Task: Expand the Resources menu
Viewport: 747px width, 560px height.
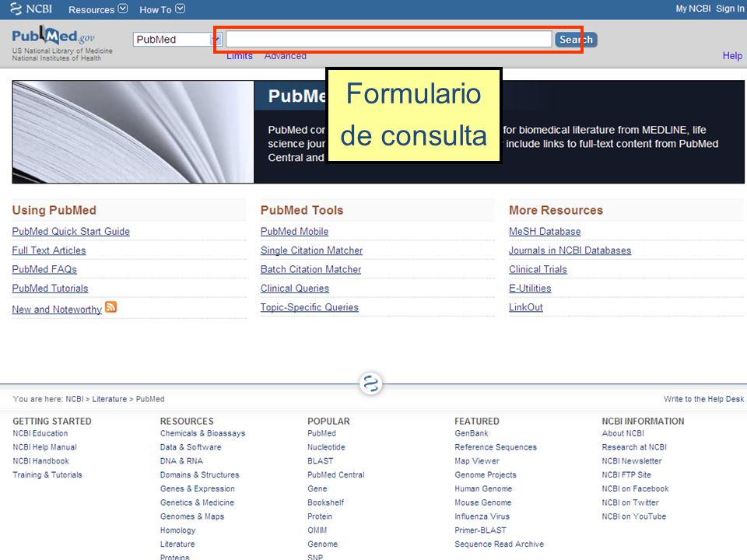Action: click(98, 9)
